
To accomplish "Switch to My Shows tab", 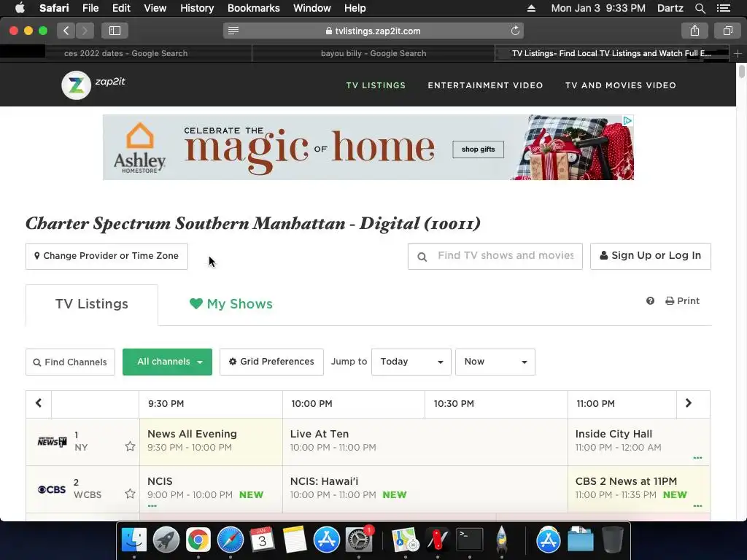I will tap(231, 304).
